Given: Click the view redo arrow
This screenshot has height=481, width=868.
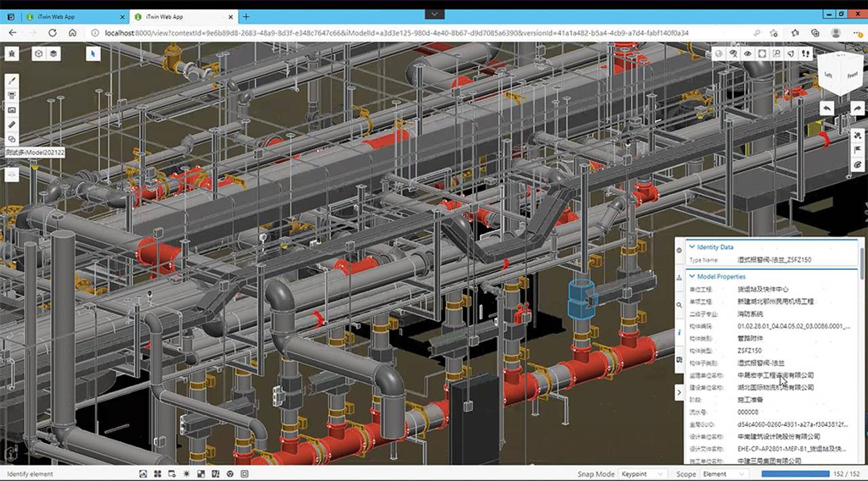Looking at the screenshot, I should (x=856, y=109).
